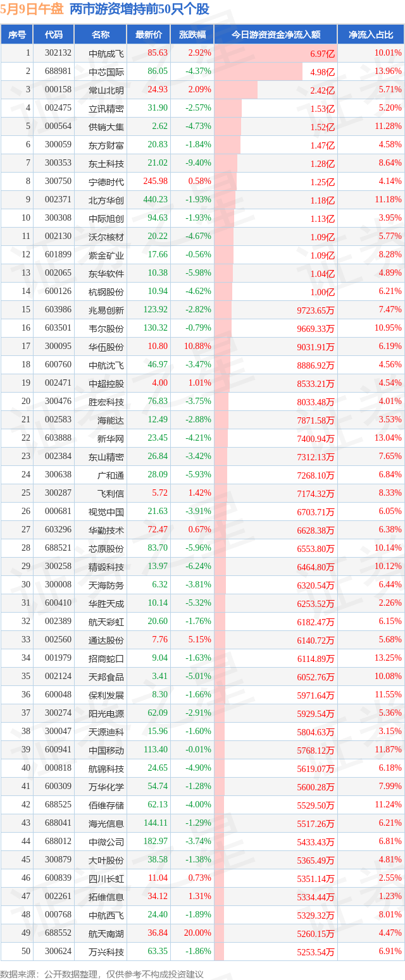Select stock name 万华化学
This screenshot has width=405, height=980.
tap(106, 787)
